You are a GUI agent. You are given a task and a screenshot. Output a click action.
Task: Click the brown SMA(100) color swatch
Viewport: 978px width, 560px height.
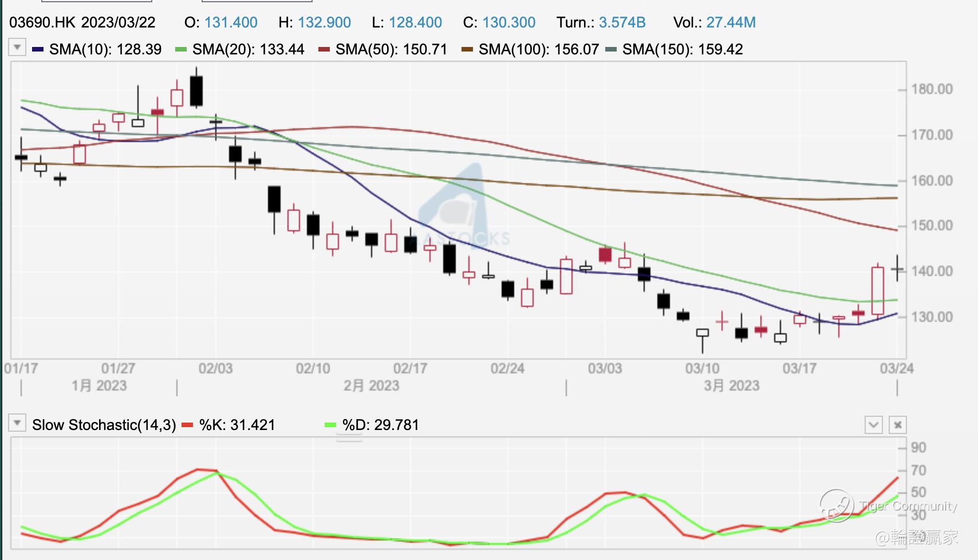(x=467, y=50)
